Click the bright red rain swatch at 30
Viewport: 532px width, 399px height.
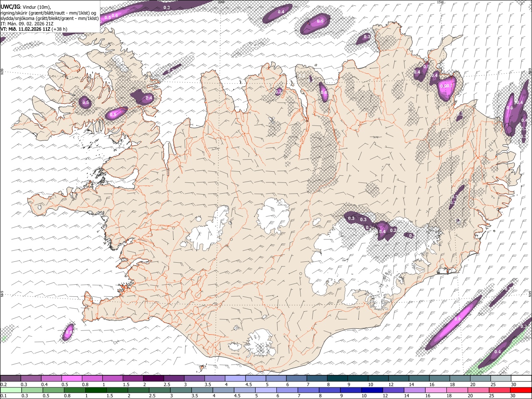tap(521, 390)
